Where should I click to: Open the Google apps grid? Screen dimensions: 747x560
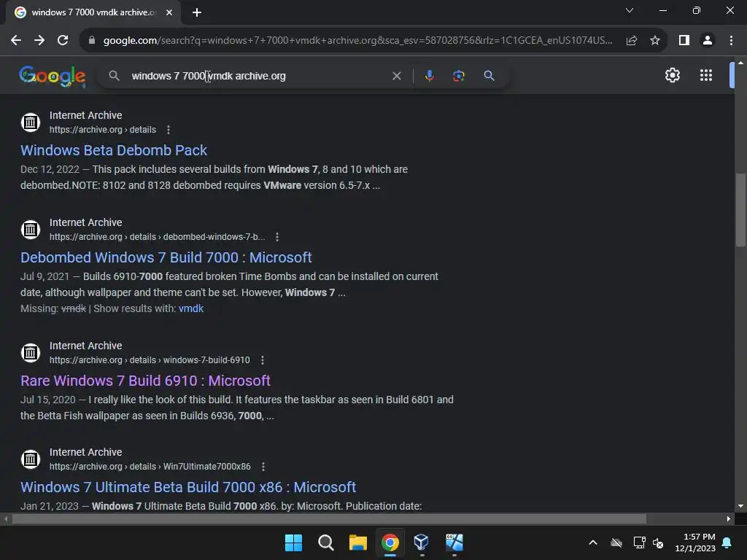click(x=705, y=75)
